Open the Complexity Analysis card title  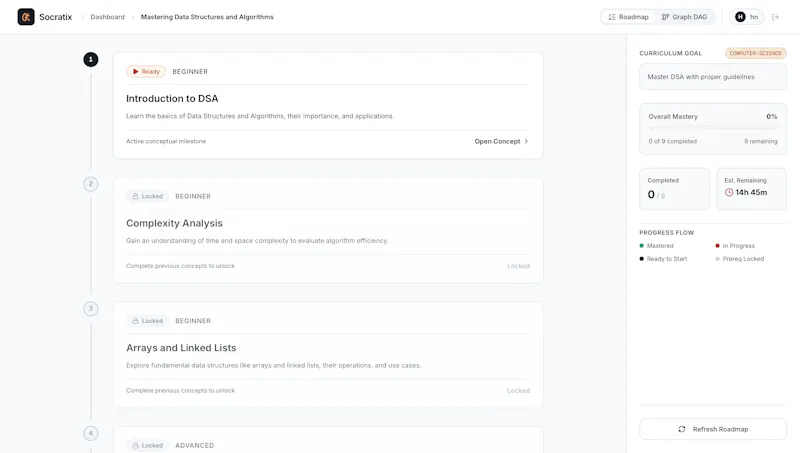coord(174,223)
